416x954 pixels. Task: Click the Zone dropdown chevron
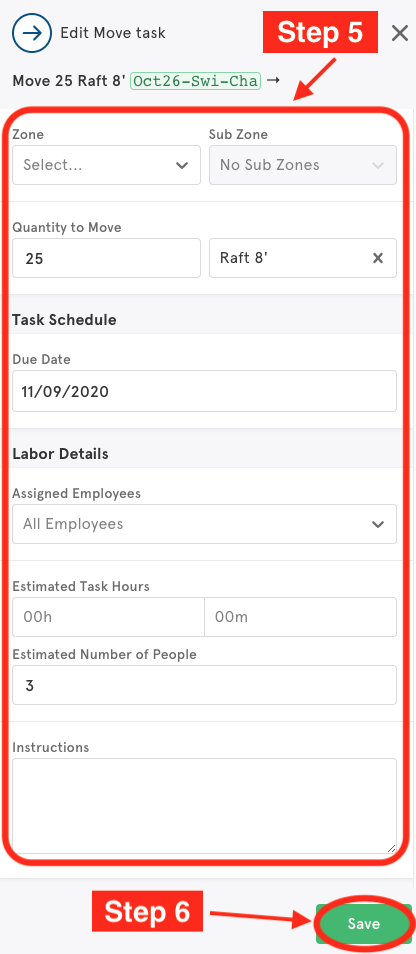pyautogui.click(x=181, y=165)
